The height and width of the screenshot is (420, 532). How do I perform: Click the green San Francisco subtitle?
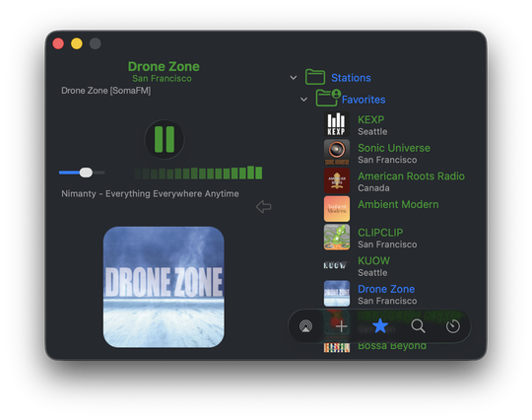tap(162, 79)
